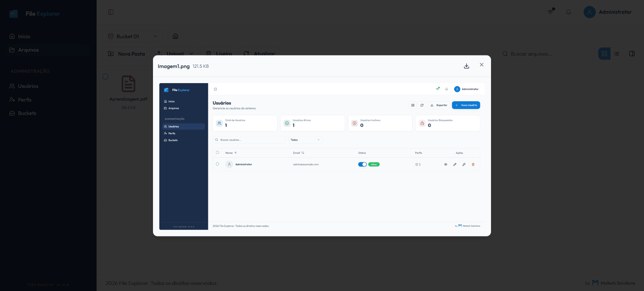Click the Upload button
The height and width of the screenshot is (291, 644).
pos(171,54)
